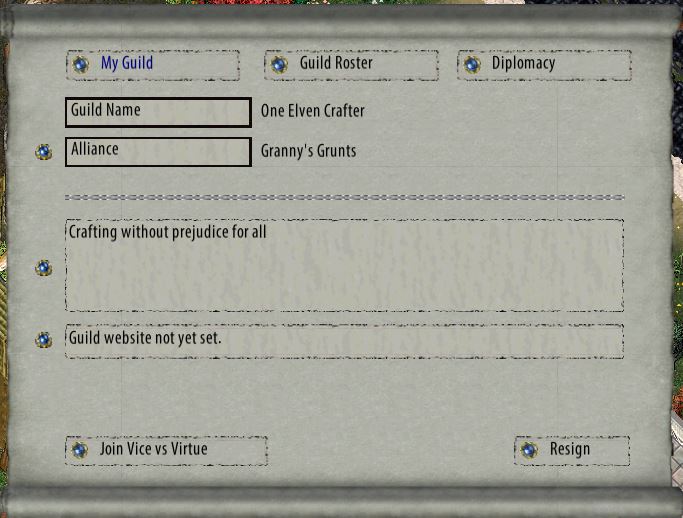Image resolution: width=683 pixels, height=518 pixels.
Task: Click the guild name 'One Elven Crafter'
Action: pyautogui.click(x=312, y=111)
